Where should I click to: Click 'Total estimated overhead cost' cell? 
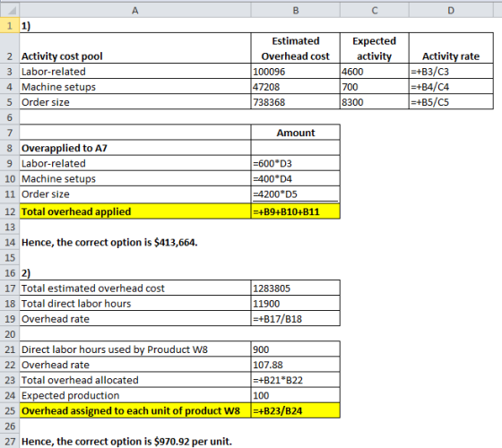coord(135,288)
